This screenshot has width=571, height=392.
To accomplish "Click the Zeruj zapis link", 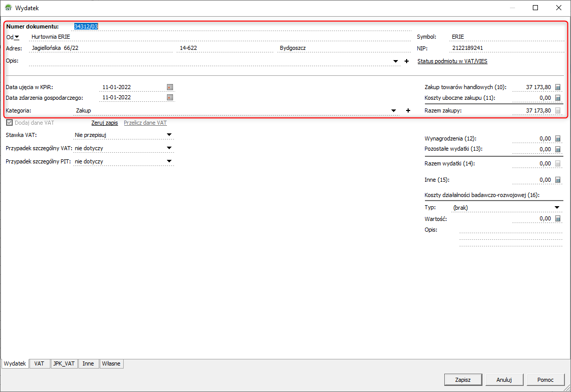I will (104, 123).
